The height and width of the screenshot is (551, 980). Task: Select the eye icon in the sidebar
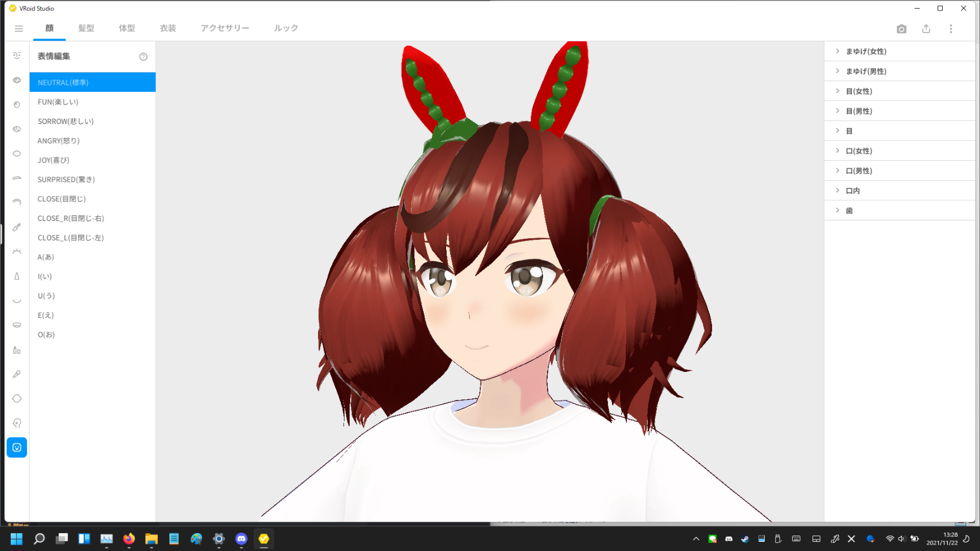(x=17, y=80)
